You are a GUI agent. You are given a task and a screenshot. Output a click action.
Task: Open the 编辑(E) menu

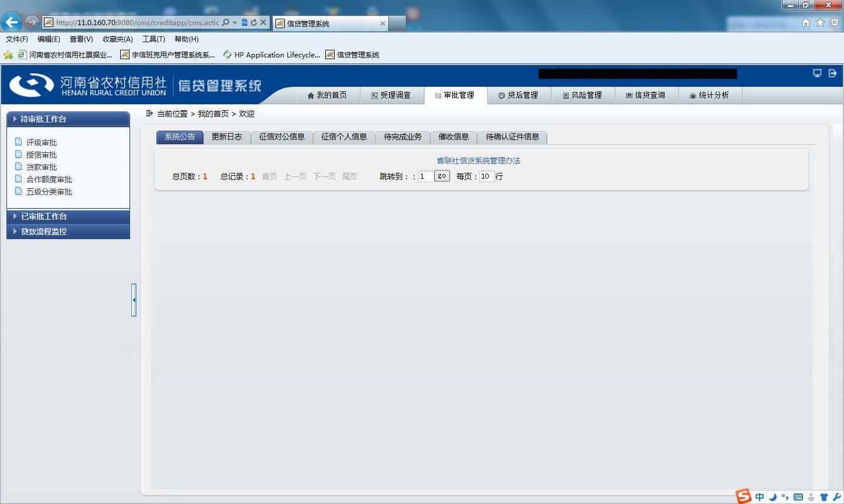coord(49,39)
